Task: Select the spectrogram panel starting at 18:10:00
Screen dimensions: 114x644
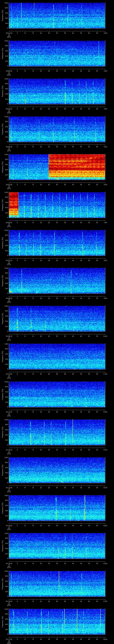Action: click(x=57, y=356)
